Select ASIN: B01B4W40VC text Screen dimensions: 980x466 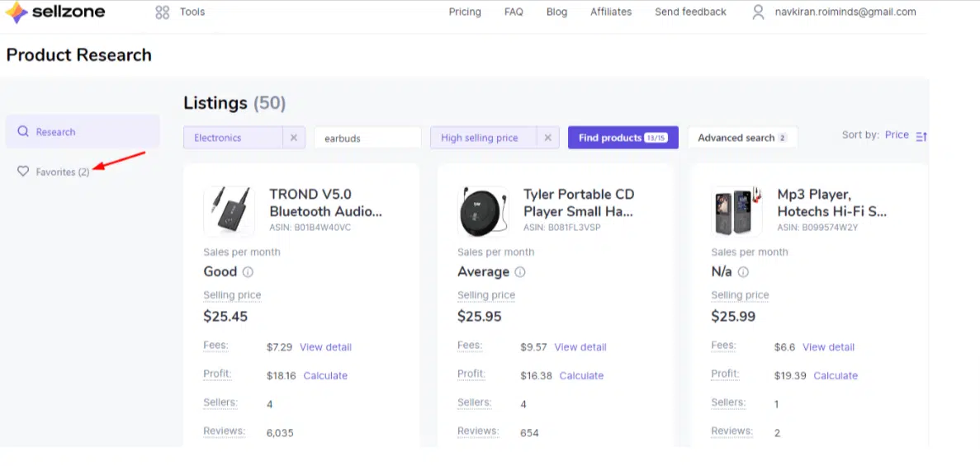point(310,228)
